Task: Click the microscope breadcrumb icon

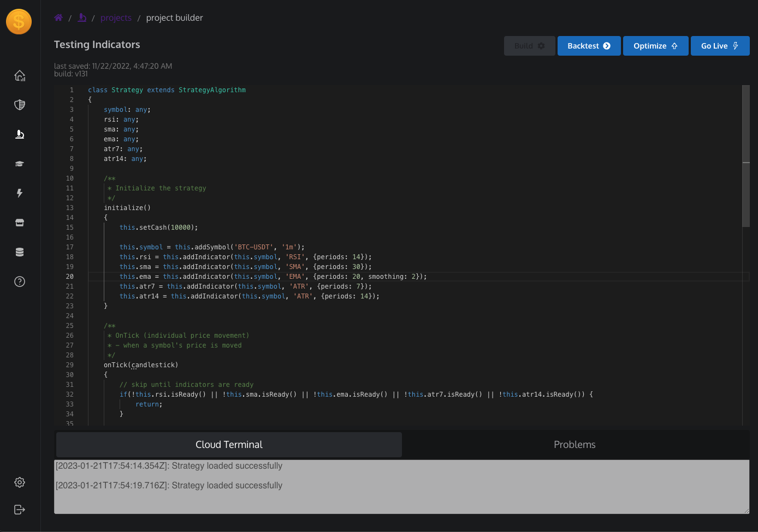Action: click(x=82, y=17)
